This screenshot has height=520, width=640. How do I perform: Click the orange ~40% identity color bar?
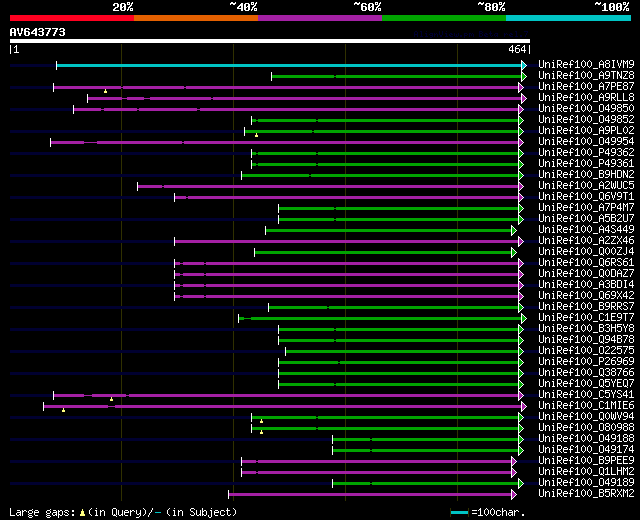tap(196, 18)
